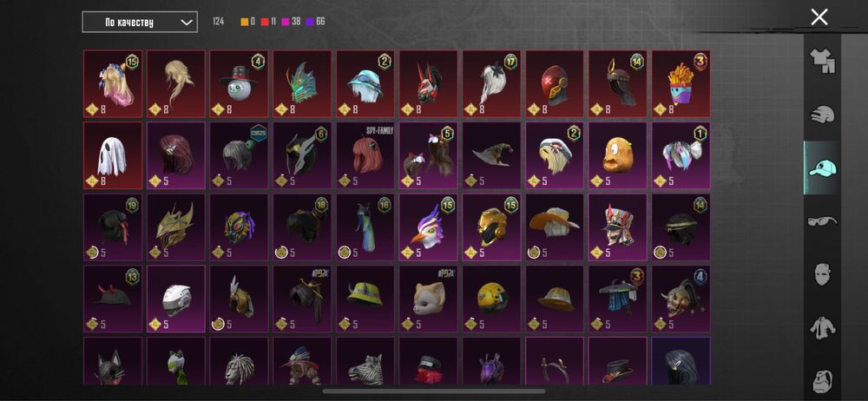The height and width of the screenshot is (401, 868).
Task: Select the jacket category in sidebar
Action: (x=822, y=328)
